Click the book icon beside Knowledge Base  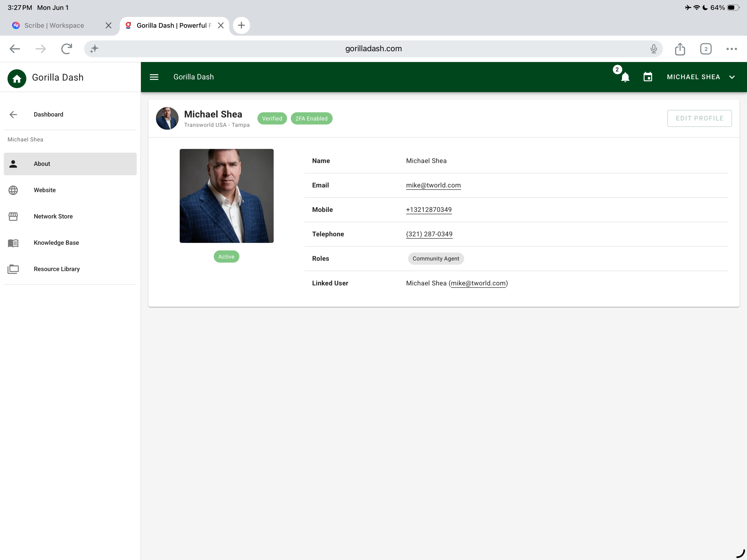click(13, 243)
